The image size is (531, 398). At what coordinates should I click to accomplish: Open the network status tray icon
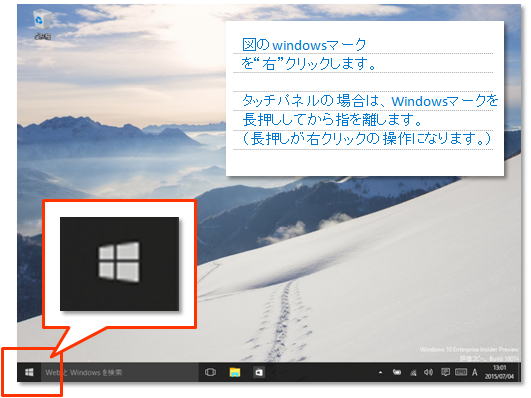coord(413,373)
